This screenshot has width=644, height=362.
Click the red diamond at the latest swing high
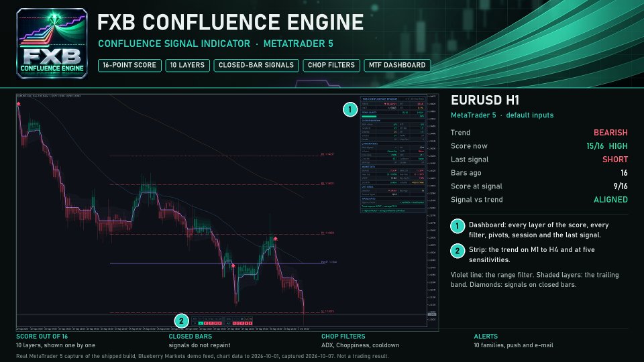pos(275,239)
